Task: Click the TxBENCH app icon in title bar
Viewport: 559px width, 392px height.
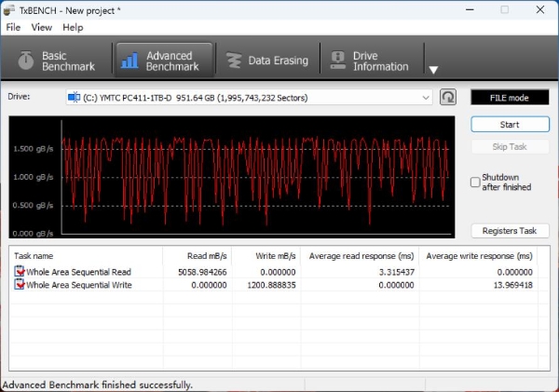Action: pos(8,10)
